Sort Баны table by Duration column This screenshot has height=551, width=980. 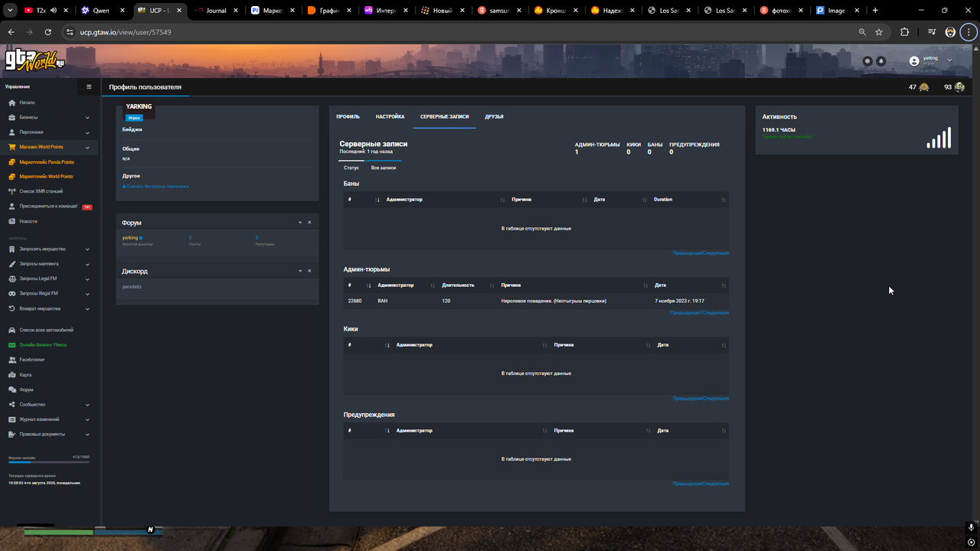coord(689,200)
